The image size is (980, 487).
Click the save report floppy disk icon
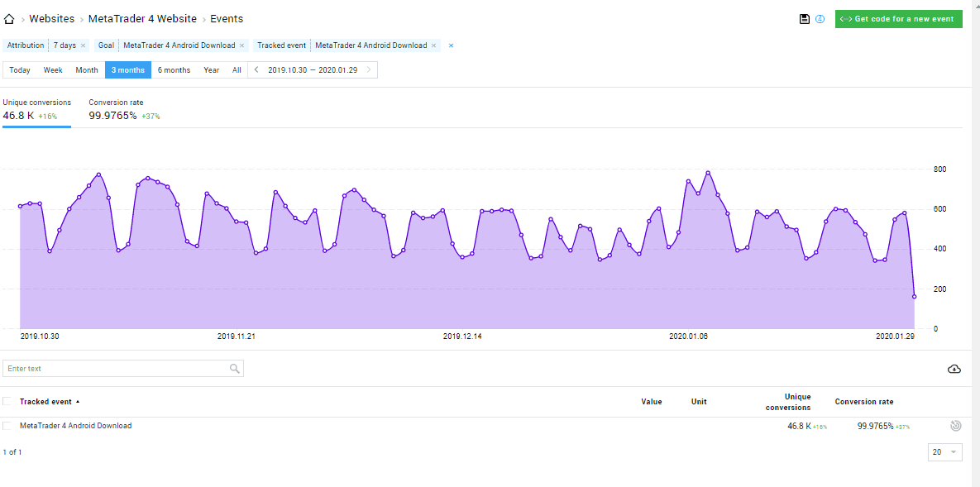[805, 19]
